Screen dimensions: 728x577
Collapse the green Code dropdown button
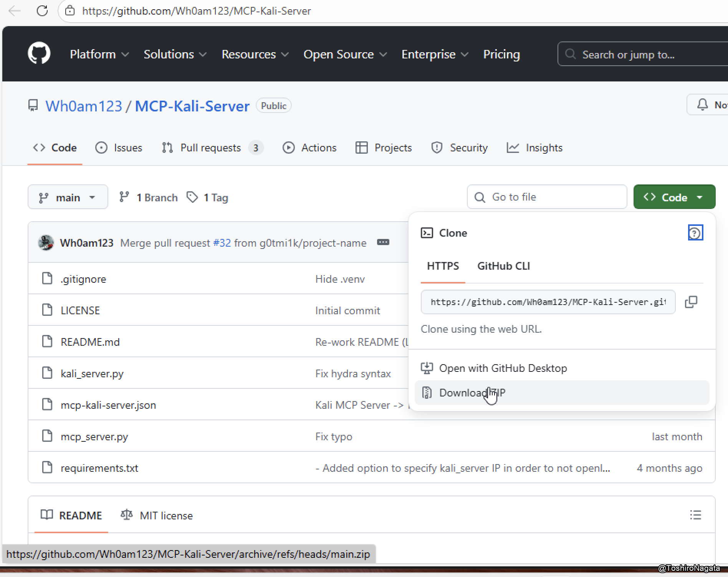click(674, 197)
